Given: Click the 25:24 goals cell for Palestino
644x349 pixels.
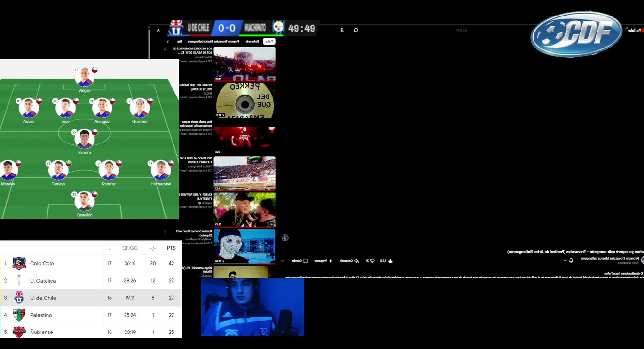Looking at the screenshot, I should [130, 315].
